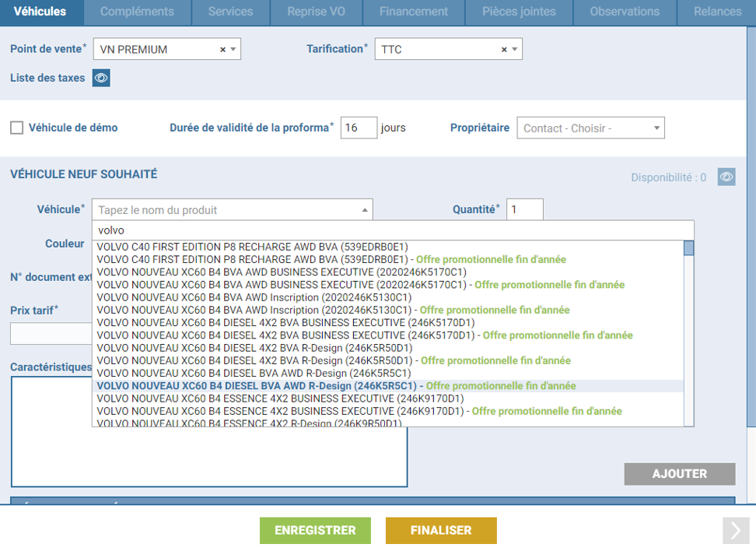Screen dimensions: 756x551
Task: Click the Prix tarif input field
Action: [x=51, y=333]
